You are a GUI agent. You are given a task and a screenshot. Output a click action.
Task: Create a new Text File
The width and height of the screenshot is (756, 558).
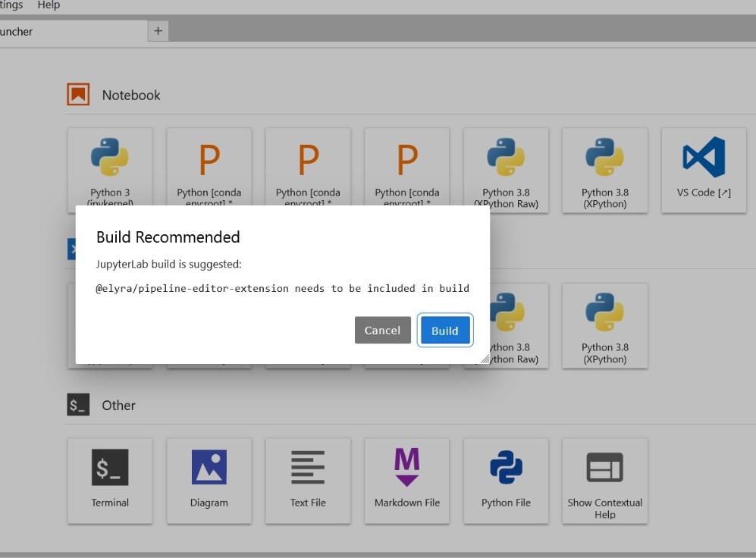coord(308,479)
